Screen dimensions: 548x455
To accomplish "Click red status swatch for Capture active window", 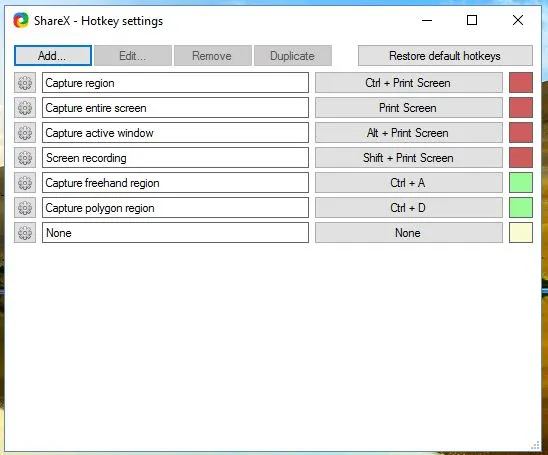I will 521,133.
